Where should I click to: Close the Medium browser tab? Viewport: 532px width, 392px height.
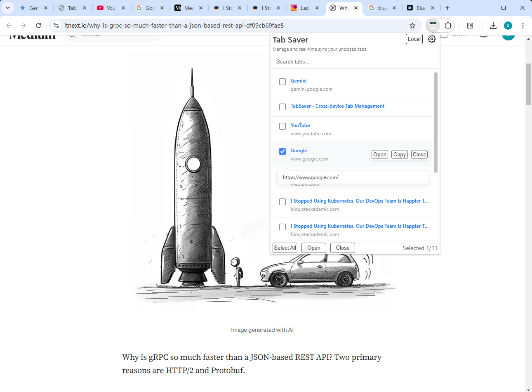[x=201, y=8]
